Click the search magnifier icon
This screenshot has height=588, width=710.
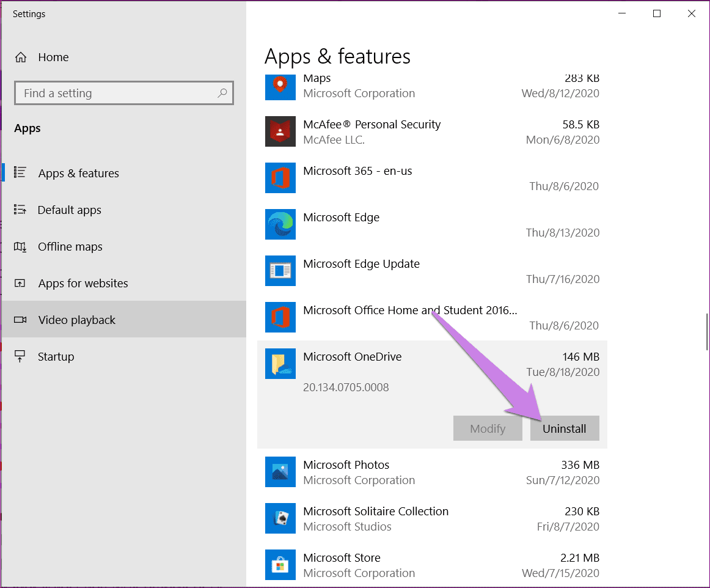(222, 93)
